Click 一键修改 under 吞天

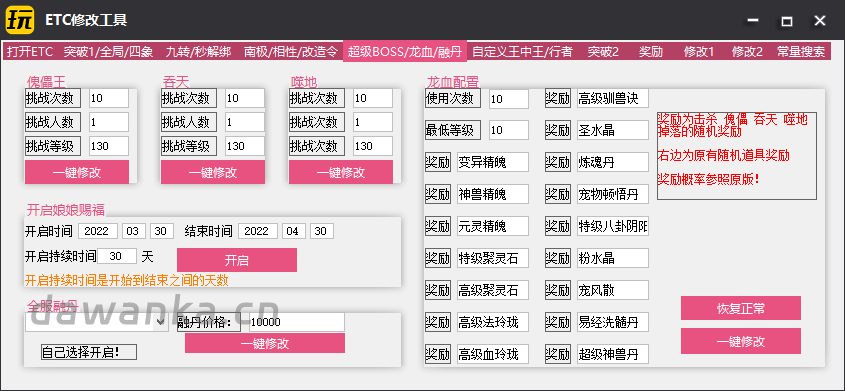(x=213, y=172)
